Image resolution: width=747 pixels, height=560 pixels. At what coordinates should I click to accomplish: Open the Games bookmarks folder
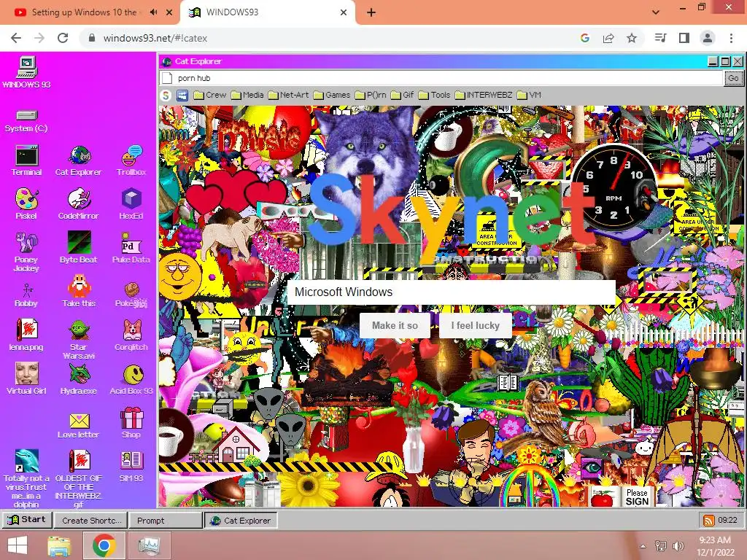[x=332, y=96]
